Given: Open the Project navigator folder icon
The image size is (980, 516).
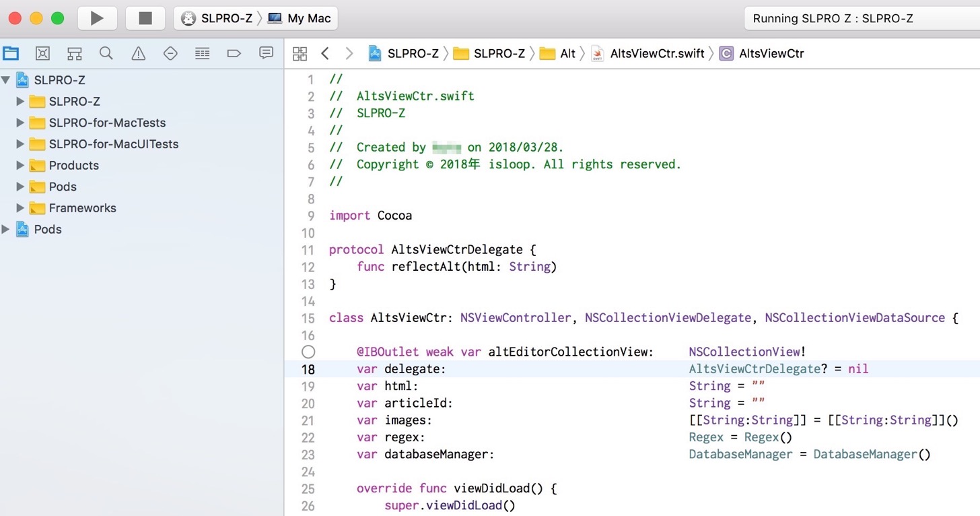Looking at the screenshot, I should coord(11,54).
